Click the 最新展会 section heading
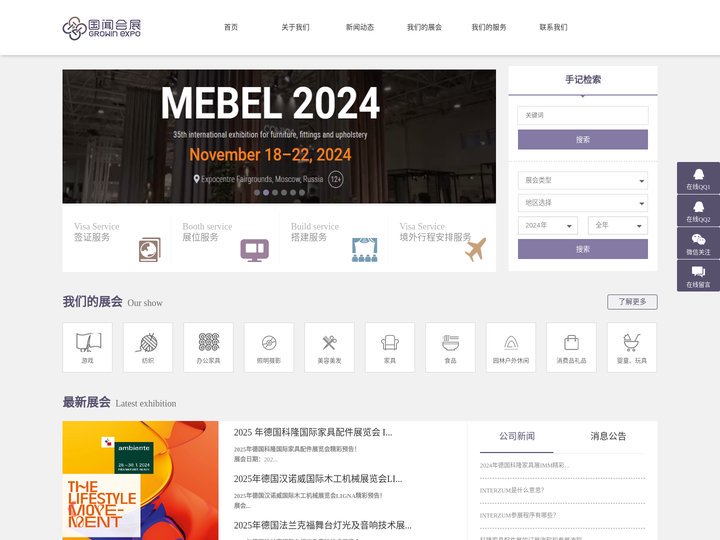720x540 pixels. click(x=87, y=402)
